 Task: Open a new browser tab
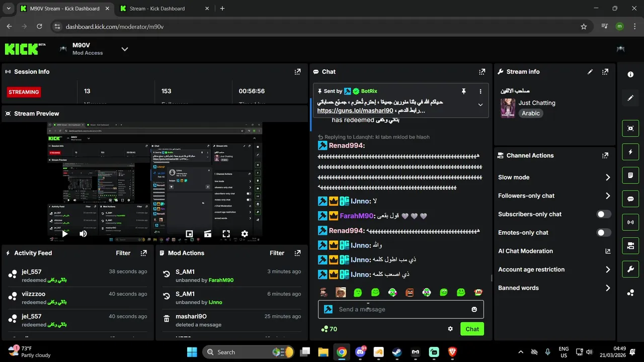[x=222, y=9]
